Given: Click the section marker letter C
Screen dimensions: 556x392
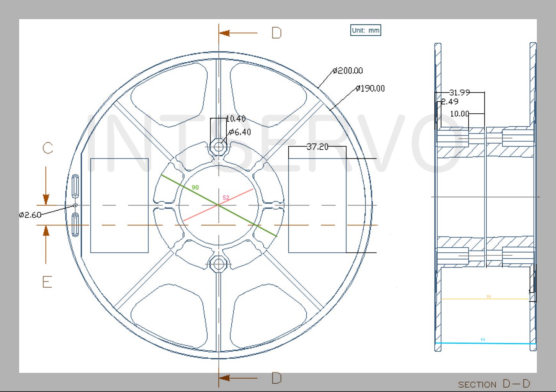Looking at the screenshot, I should click(x=47, y=148).
